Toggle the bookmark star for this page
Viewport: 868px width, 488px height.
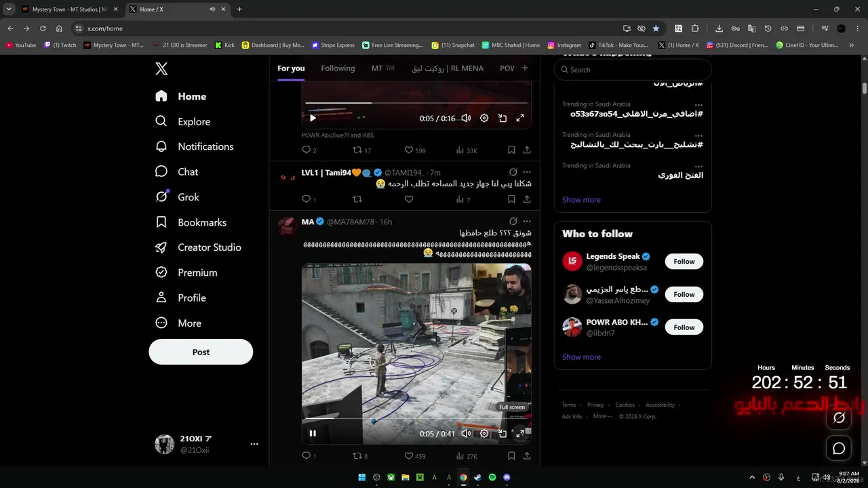click(x=656, y=28)
